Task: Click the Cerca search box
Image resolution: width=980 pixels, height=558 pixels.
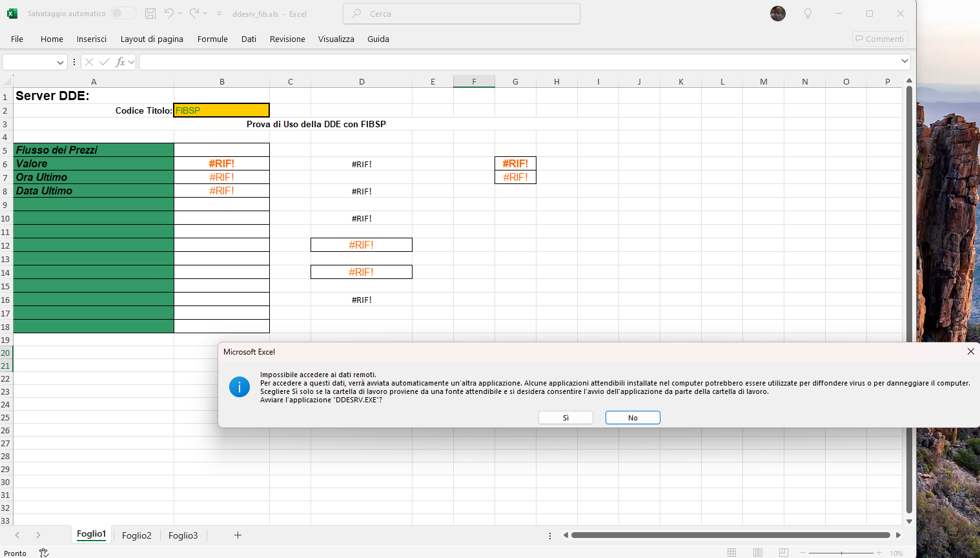Action: point(462,14)
